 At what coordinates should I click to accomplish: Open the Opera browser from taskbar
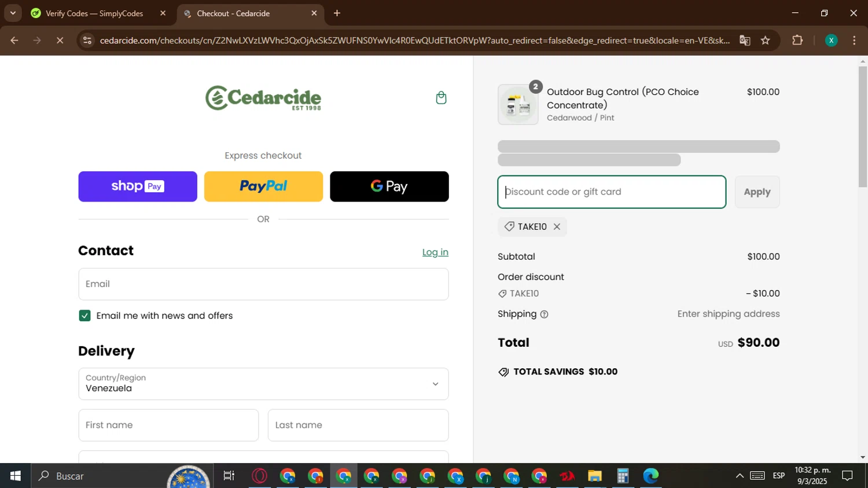260,476
